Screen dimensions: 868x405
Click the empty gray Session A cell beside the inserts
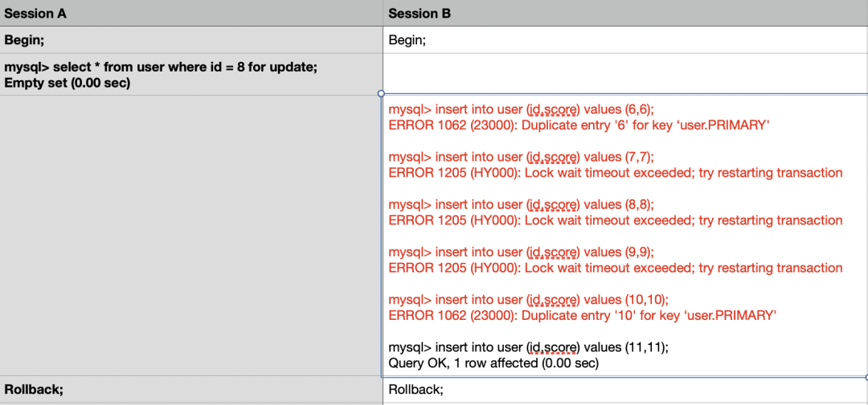[191, 235]
